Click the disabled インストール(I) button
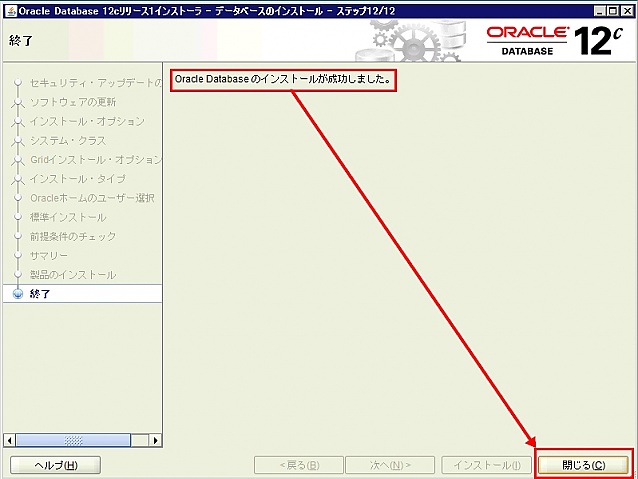This screenshot has width=638, height=479. 487,465
